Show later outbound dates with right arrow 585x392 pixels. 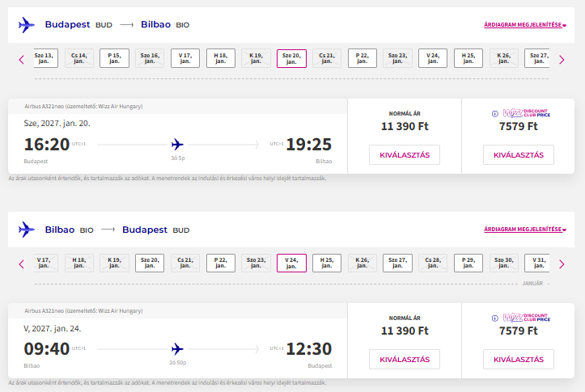(562, 60)
